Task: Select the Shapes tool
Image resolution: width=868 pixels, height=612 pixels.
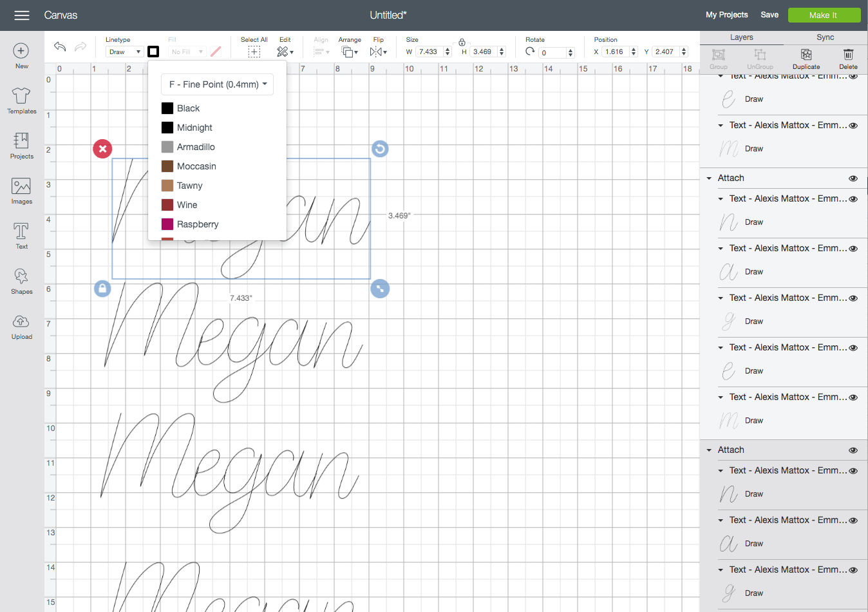Action: point(21,281)
